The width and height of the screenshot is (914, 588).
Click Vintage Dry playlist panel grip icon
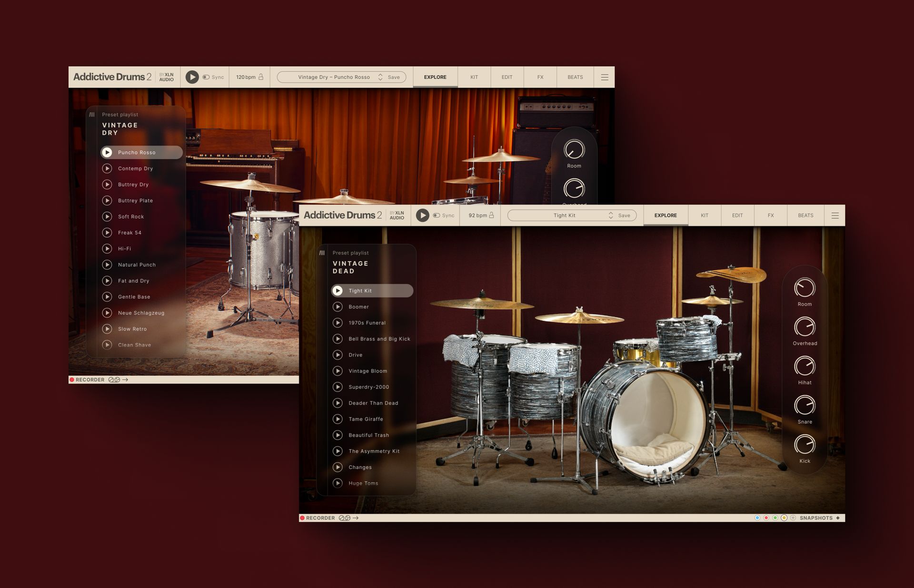(92, 115)
